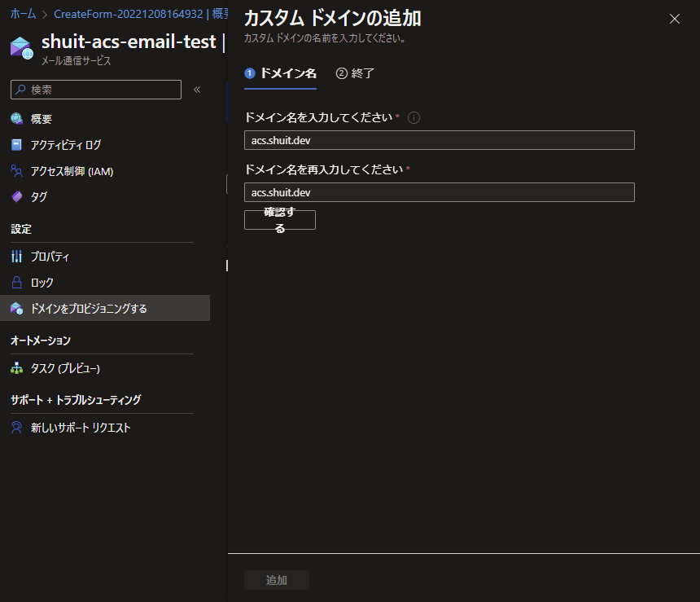Switch to the ドメイン名 step tab
The width and height of the screenshot is (700, 602).
(280, 73)
